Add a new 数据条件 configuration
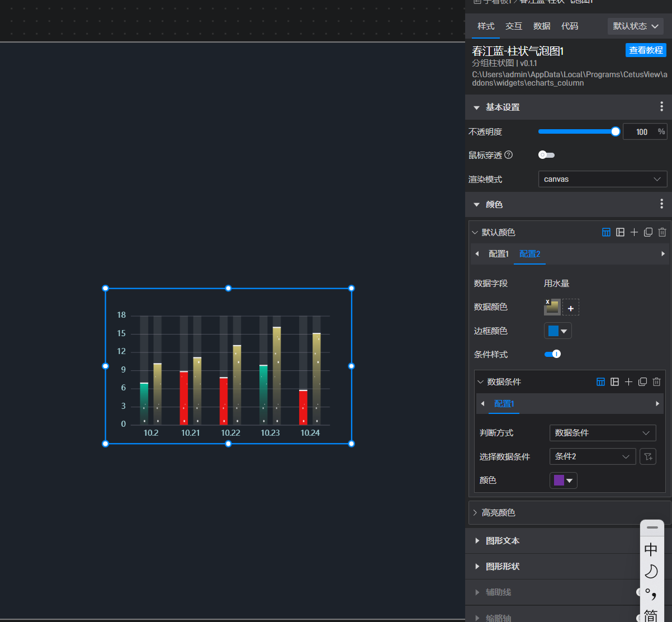Image resolution: width=672 pixels, height=622 pixels. click(x=628, y=381)
